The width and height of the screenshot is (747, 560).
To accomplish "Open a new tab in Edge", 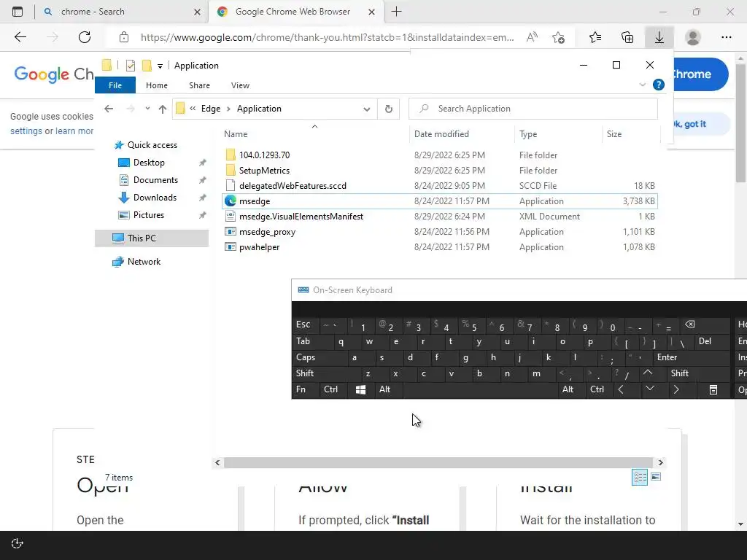I will (x=396, y=12).
